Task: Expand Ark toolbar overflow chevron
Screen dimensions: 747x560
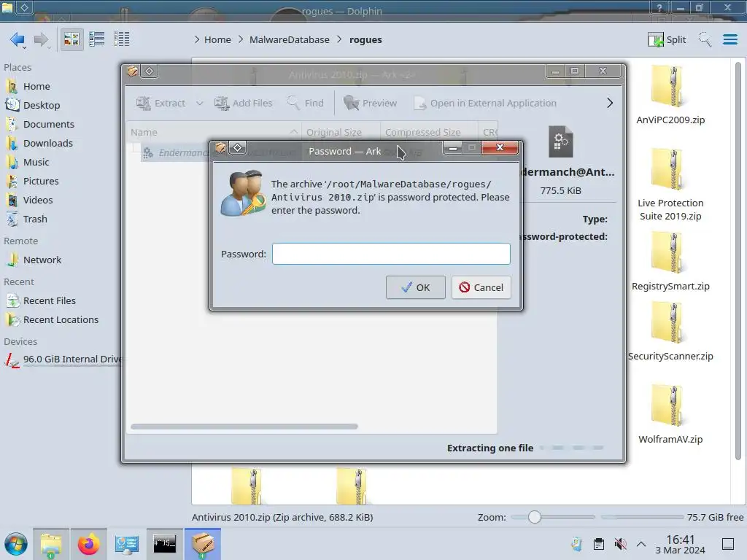Action: coord(610,103)
